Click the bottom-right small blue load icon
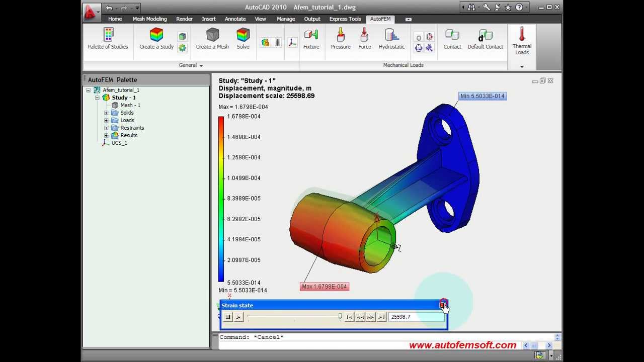 (429, 48)
